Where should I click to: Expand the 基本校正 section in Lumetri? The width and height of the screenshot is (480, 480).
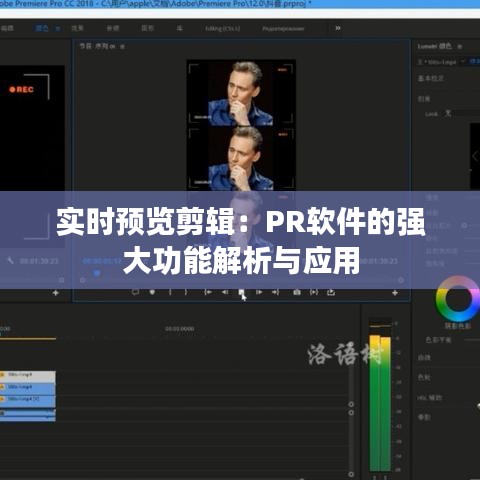[431, 79]
